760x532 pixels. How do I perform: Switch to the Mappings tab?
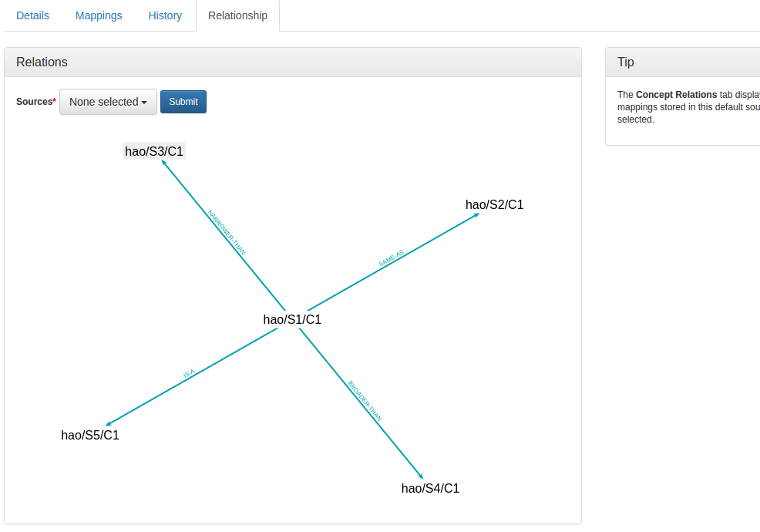pos(99,15)
